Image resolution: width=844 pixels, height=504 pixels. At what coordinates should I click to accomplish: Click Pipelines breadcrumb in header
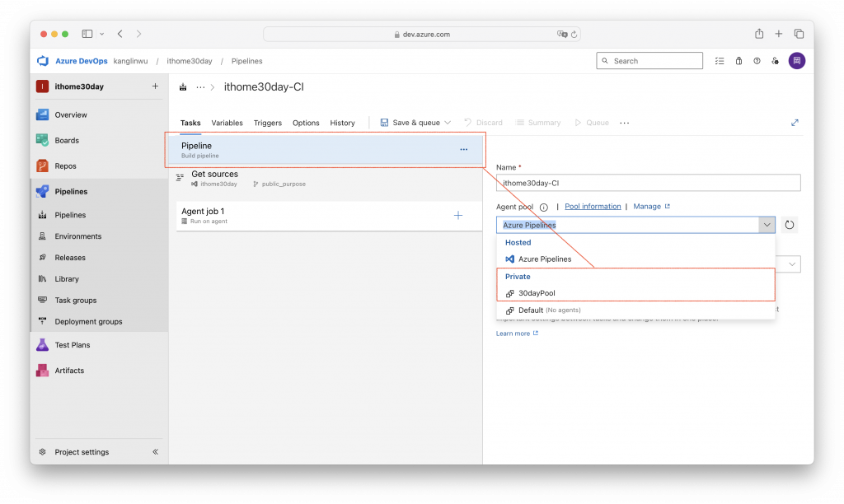click(x=247, y=61)
